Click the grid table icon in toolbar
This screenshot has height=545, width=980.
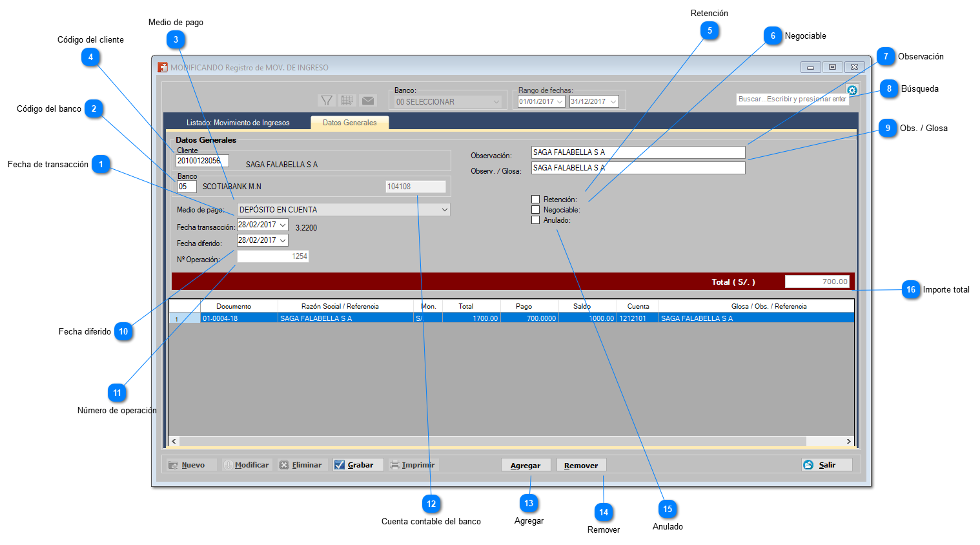(347, 101)
